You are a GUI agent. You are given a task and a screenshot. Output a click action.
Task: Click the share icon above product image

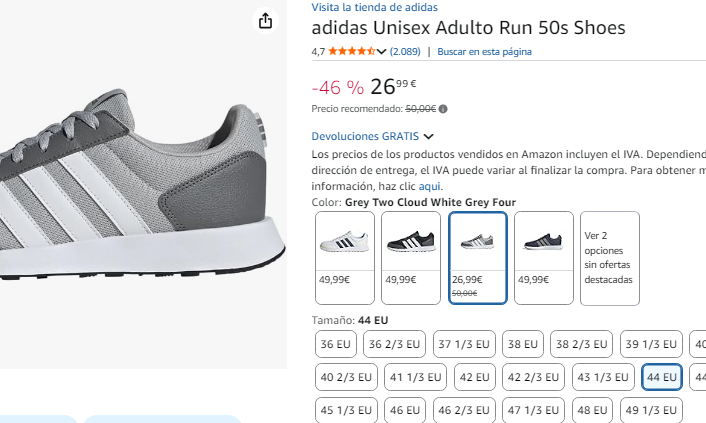265,21
